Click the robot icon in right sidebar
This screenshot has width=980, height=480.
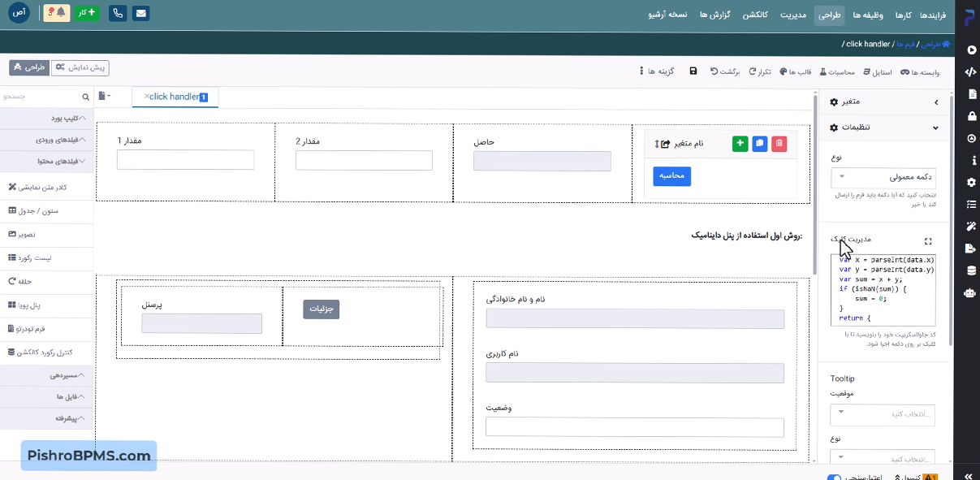970,292
